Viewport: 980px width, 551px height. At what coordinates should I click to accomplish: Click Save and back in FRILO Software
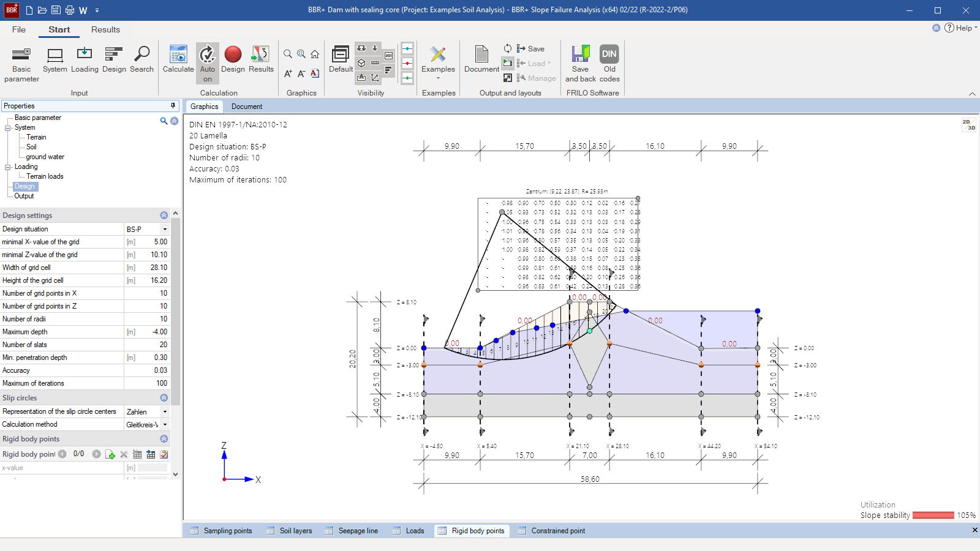[x=580, y=64]
